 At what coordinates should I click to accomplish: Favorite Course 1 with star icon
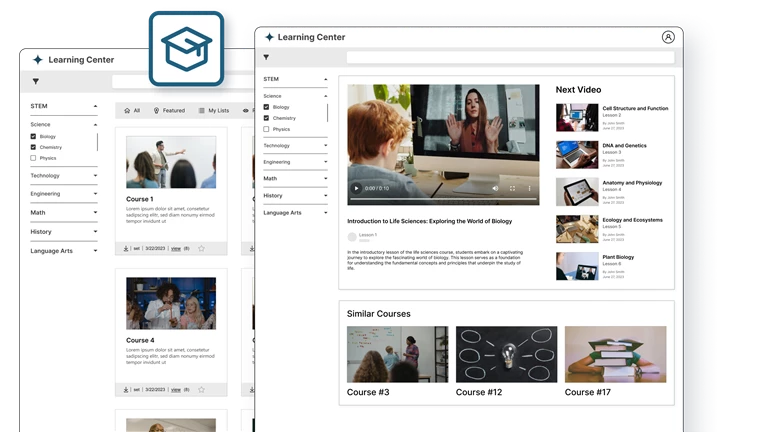coord(201,248)
